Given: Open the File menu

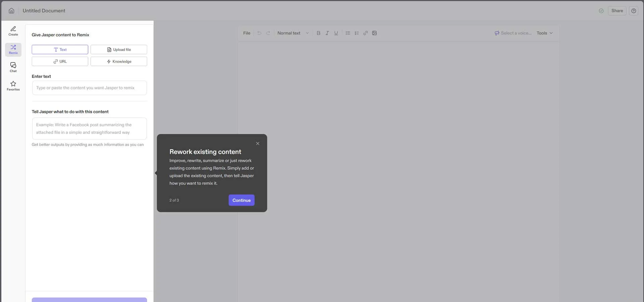Looking at the screenshot, I should point(247,33).
